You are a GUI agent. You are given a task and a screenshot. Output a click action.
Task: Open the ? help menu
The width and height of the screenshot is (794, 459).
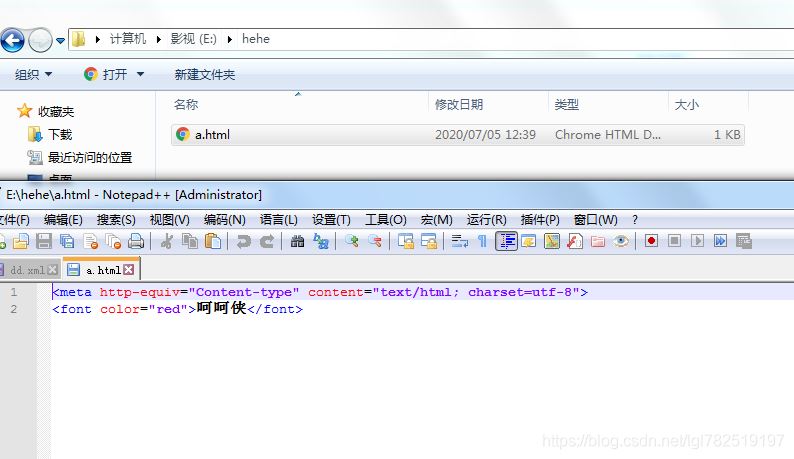(x=635, y=220)
